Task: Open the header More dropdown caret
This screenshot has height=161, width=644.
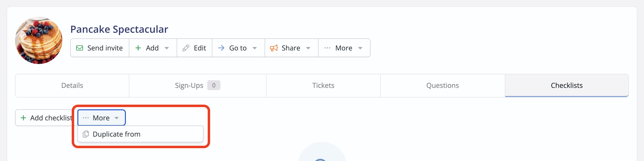Action: (x=360, y=48)
